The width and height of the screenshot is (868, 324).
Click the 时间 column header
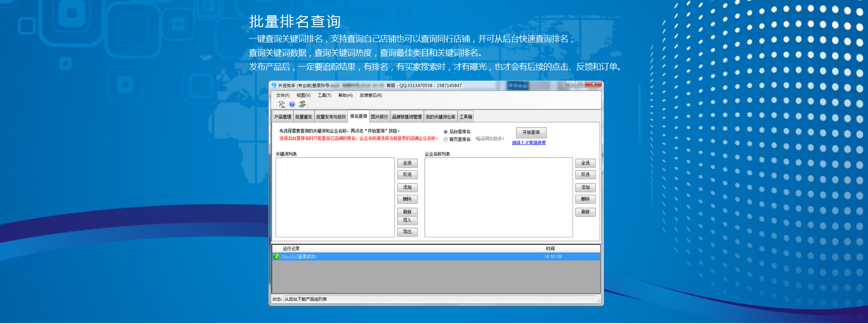[x=572, y=249]
